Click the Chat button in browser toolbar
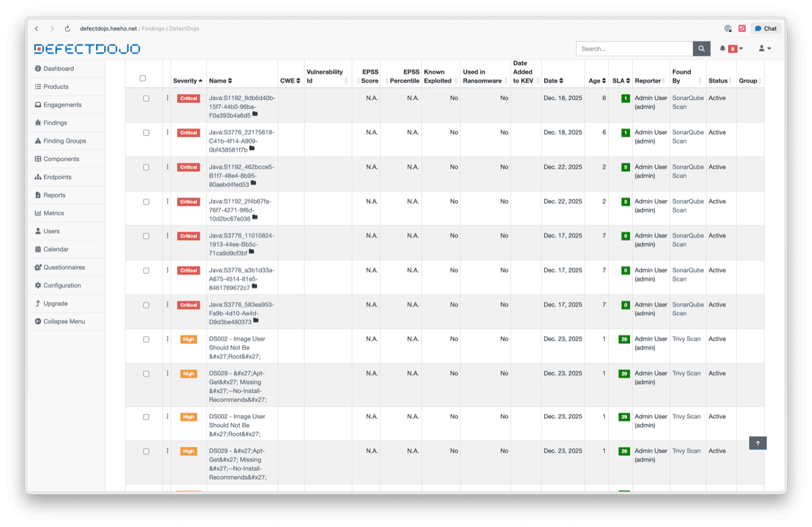812x527 pixels. click(x=765, y=28)
